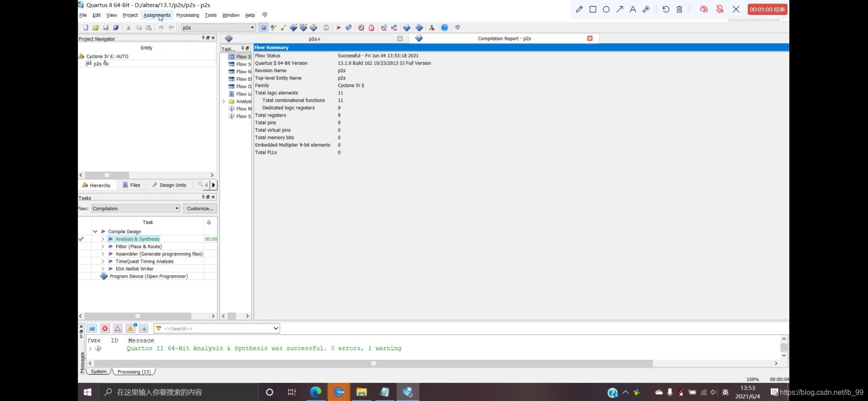
Task: Open the Tools menu
Action: click(x=211, y=15)
